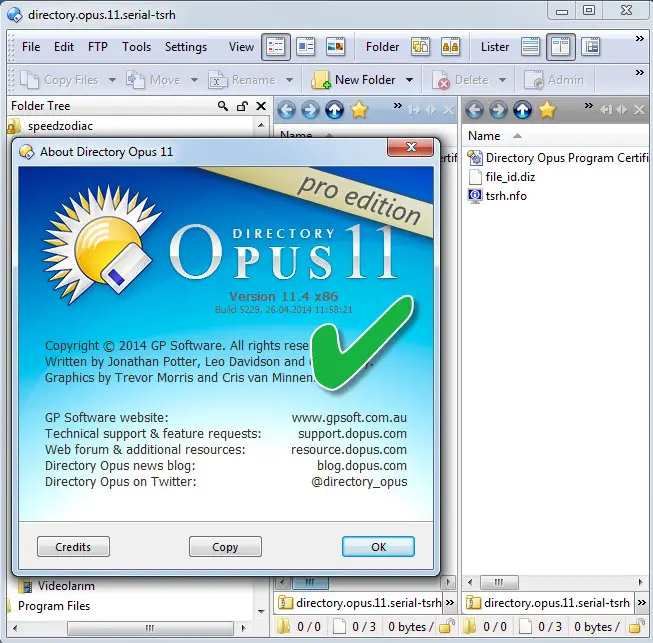The height and width of the screenshot is (643, 653).
Task: Click the Copy button in About dialog
Action: 225,546
